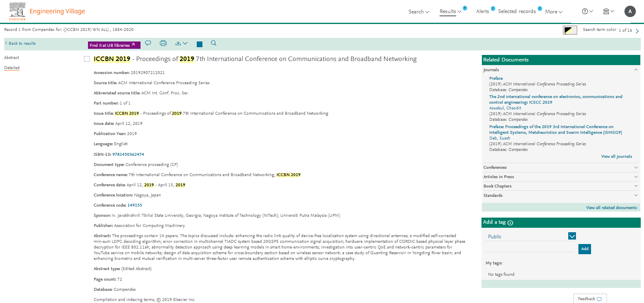Image resolution: width=644 pixels, height=303 pixels.
Task: Open the Preface related journal link
Action: tap(496, 78)
